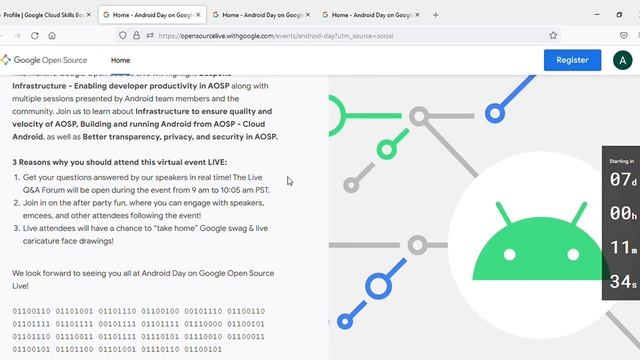Viewport: 640px width, 360px height.
Task: Go to the browser home page icon
Action: (52, 36)
